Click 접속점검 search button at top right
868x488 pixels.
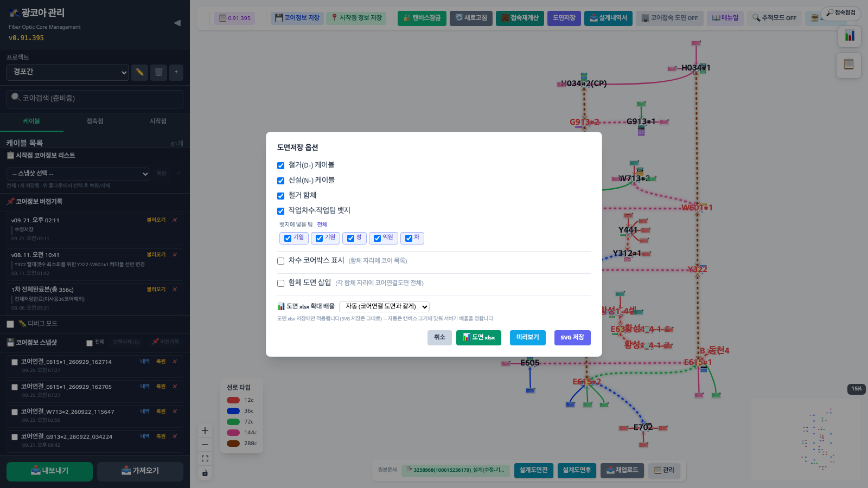[841, 13]
